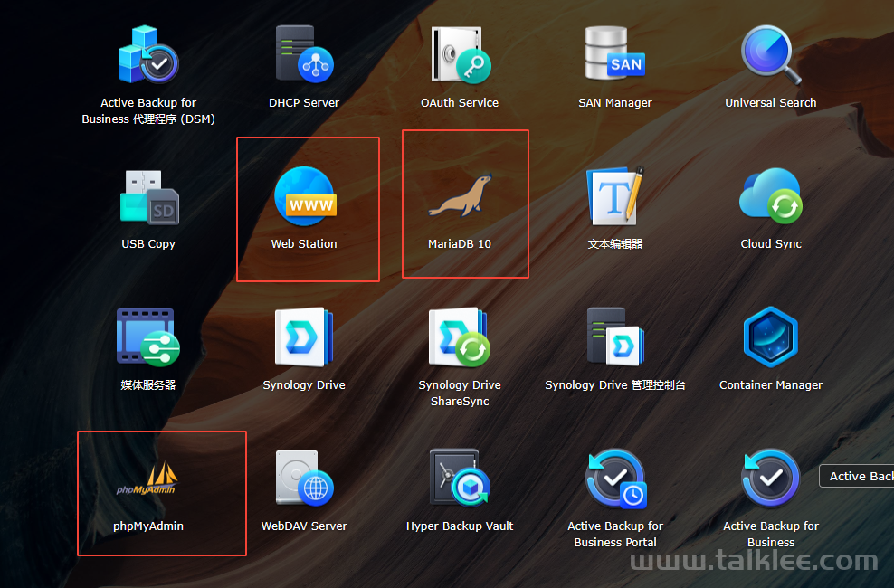Open the USB Copy app

[x=148, y=197]
